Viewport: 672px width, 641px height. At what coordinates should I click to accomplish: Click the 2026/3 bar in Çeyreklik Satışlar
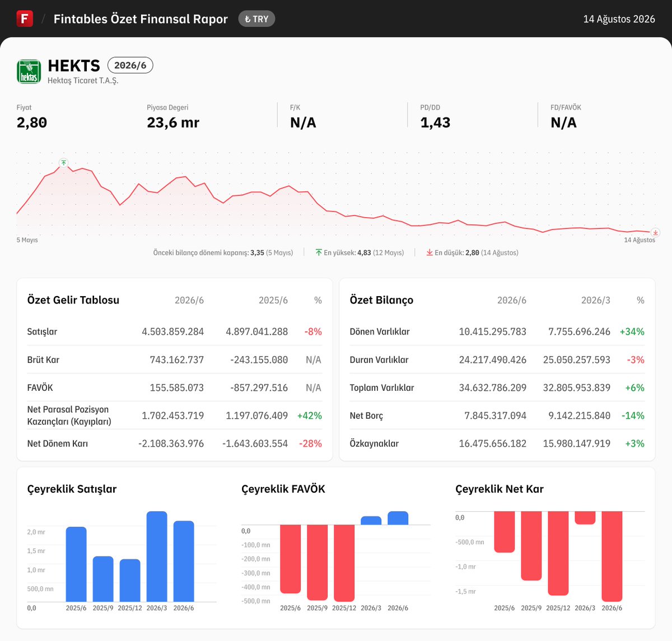(x=157, y=556)
